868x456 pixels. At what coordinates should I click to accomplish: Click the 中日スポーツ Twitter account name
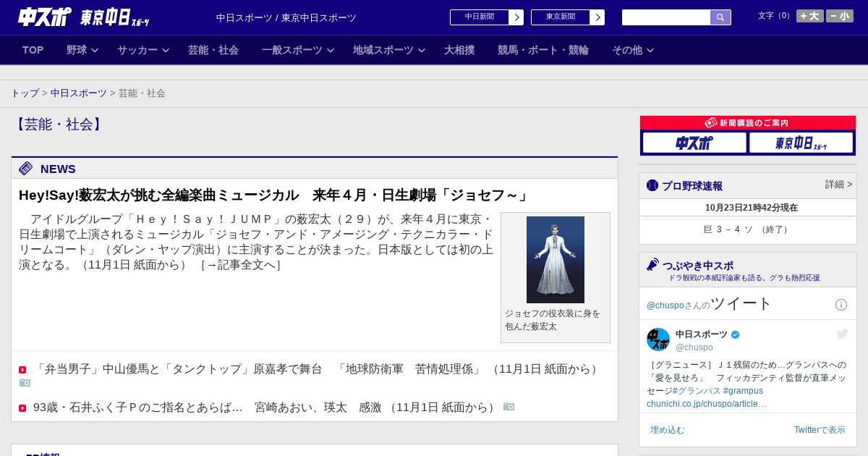tap(702, 334)
